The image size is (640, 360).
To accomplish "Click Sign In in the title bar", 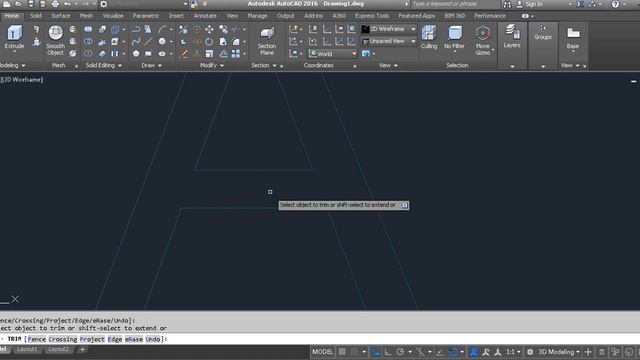I will [534, 4].
